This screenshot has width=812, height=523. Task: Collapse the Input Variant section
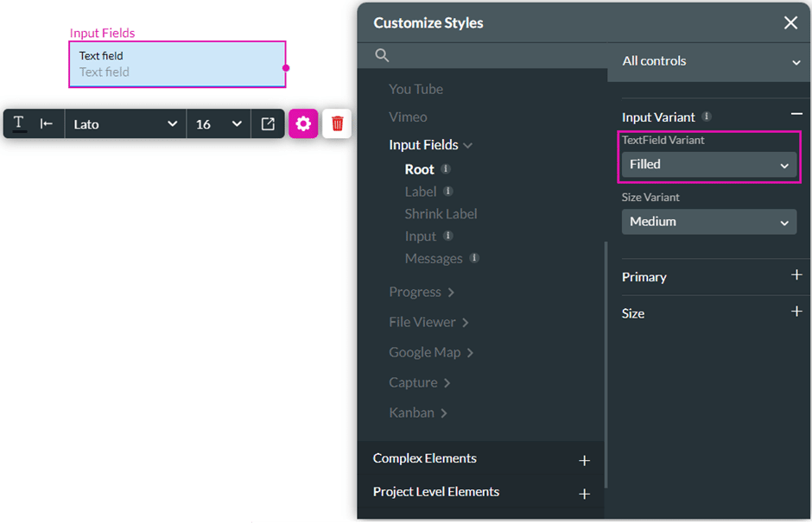(x=796, y=115)
